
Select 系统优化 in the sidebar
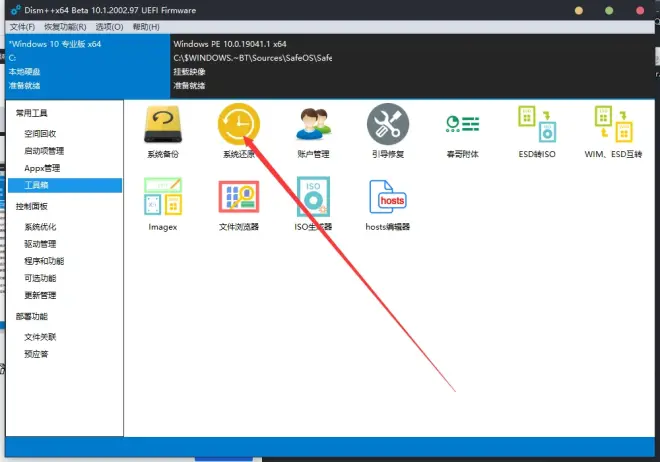40,227
